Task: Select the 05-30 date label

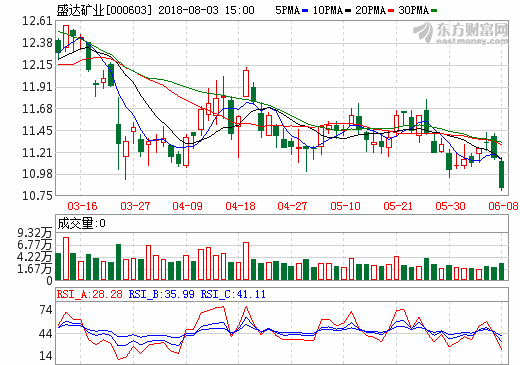Action: [450, 206]
